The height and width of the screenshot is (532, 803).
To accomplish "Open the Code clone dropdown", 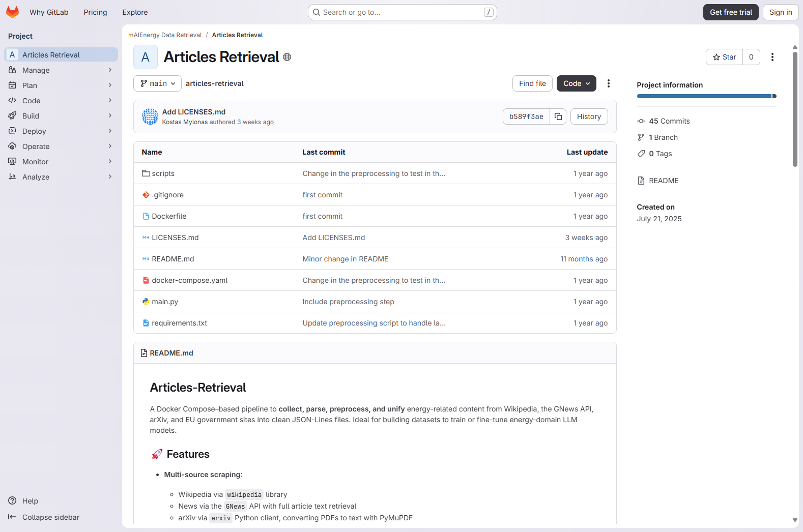I will [x=577, y=83].
